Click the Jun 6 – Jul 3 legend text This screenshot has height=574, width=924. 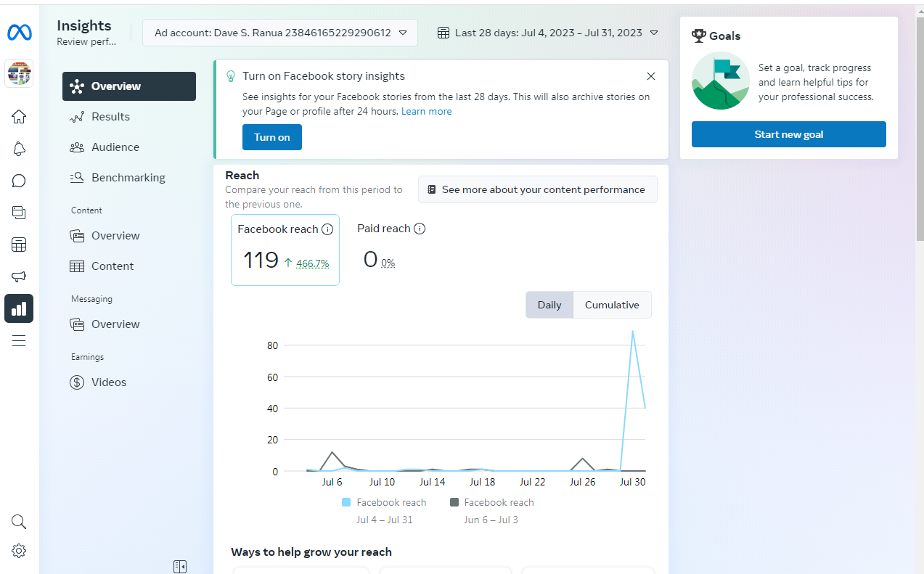(491, 520)
